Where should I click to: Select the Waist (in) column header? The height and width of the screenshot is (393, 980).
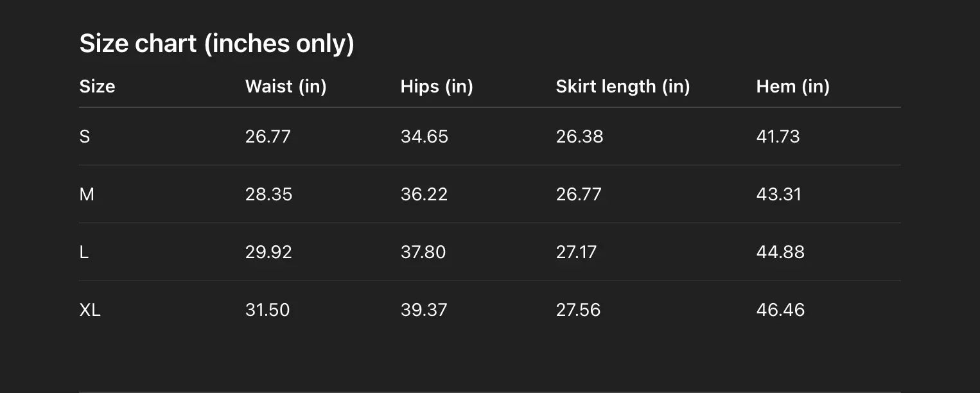point(286,87)
